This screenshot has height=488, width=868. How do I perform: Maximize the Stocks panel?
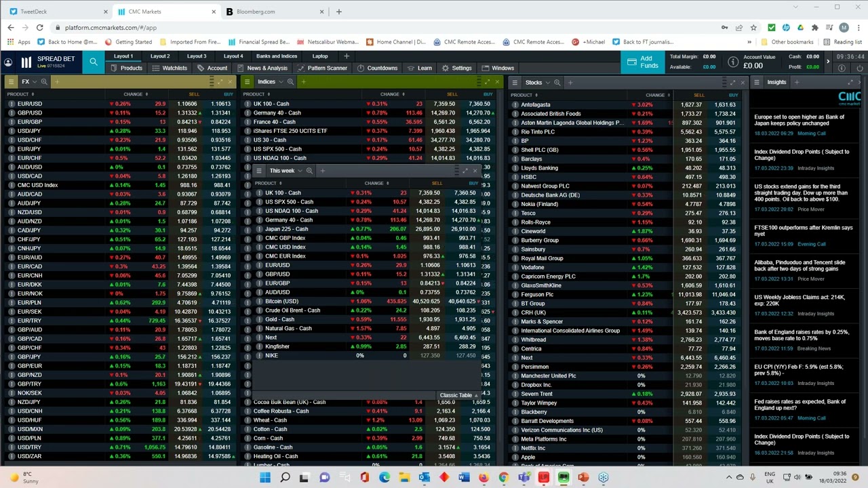[x=734, y=83]
